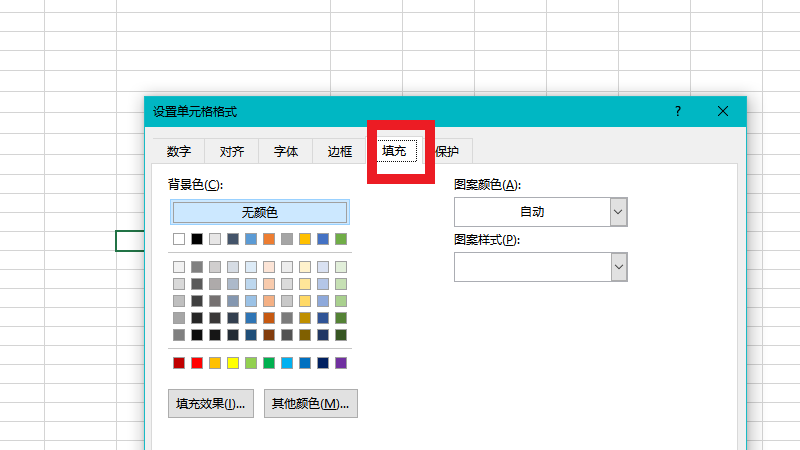Pick orange swatch in standard colors row
Image resolution: width=800 pixels, height=450 pixels.
click(215, 363)
